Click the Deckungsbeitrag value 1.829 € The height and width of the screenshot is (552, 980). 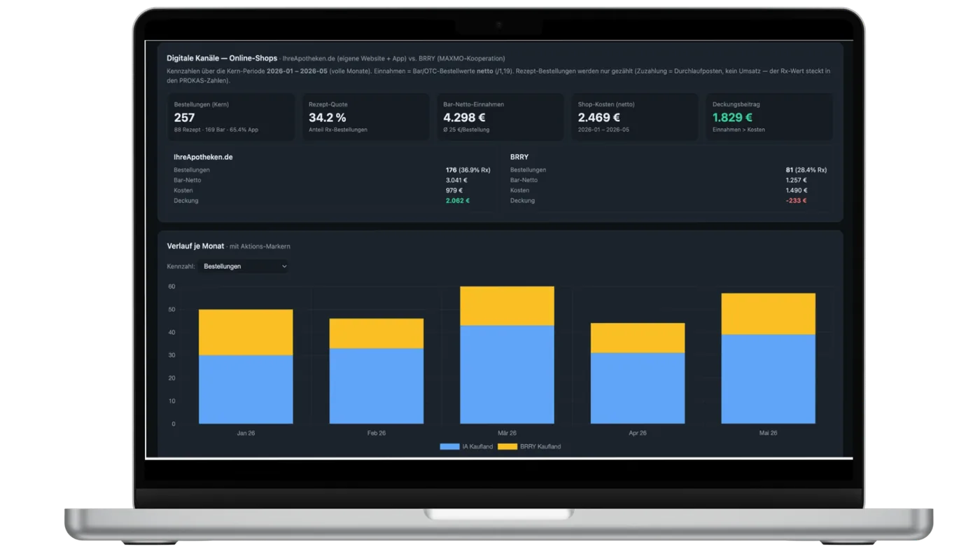[x=732, y=118]
